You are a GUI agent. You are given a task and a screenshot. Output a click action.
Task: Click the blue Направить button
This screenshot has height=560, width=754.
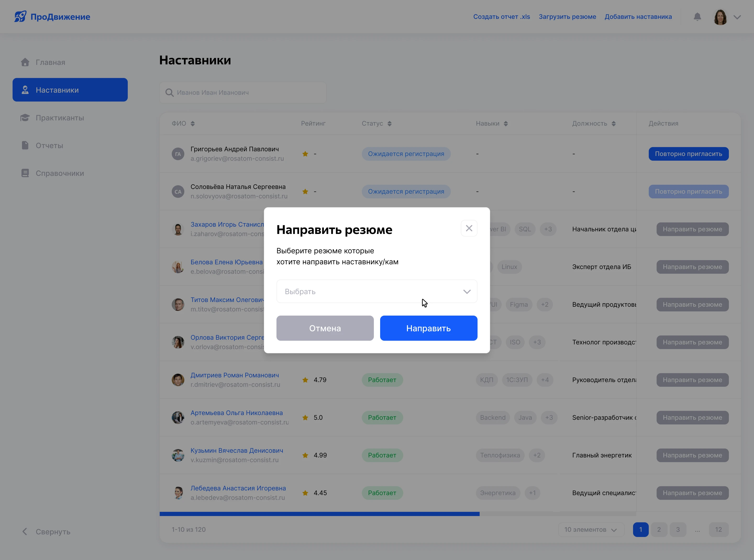pyautogui.click(x=429, y=328)
